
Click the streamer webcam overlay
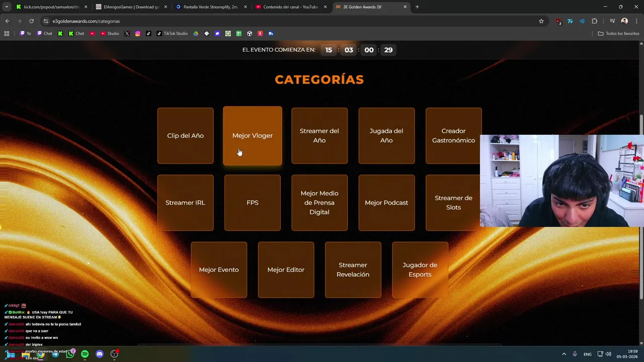[562, 181]
